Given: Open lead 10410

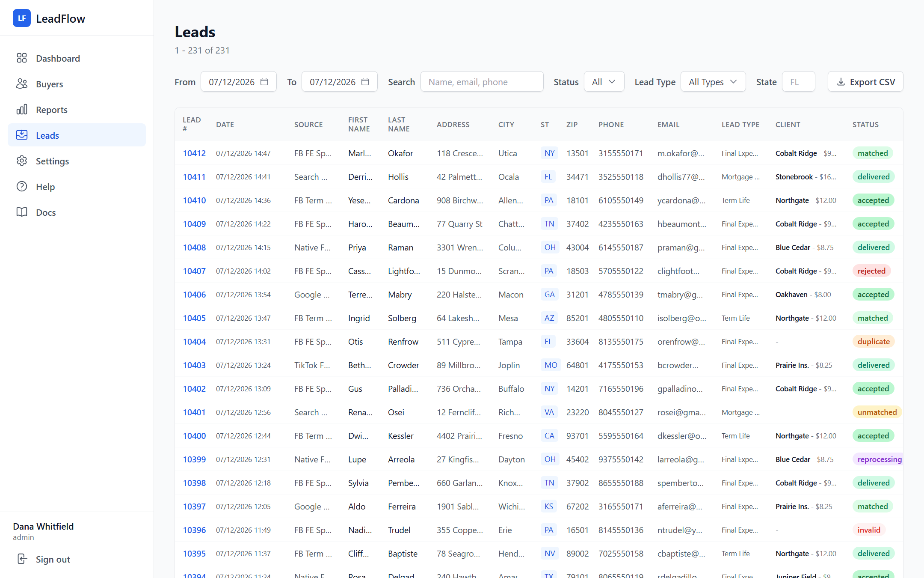Looking at the screenshot, I should coord(194,200).
